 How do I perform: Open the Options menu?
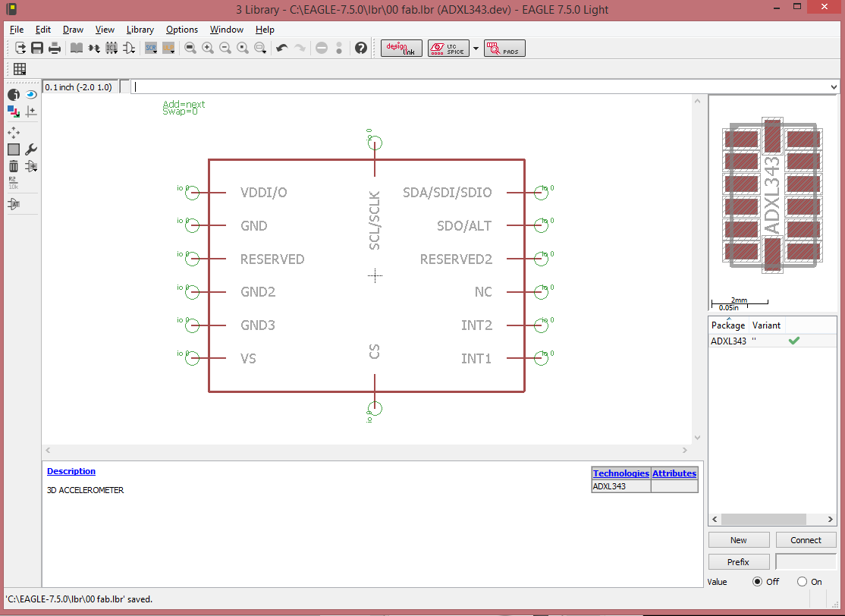[181, 30]
